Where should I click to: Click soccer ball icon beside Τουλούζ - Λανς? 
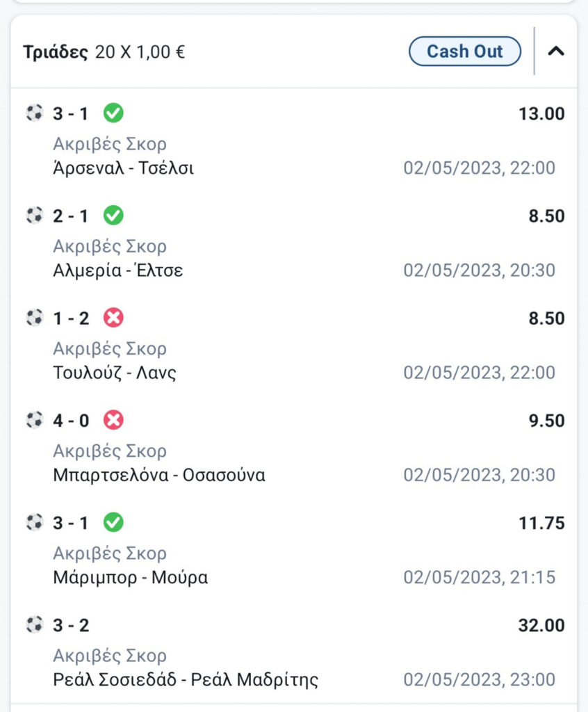[x=34, y=318]
